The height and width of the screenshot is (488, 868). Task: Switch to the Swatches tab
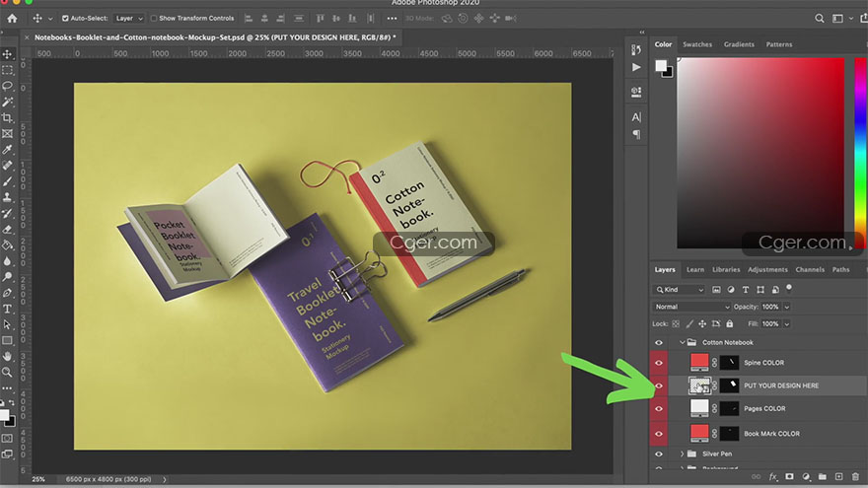(697, 44)
